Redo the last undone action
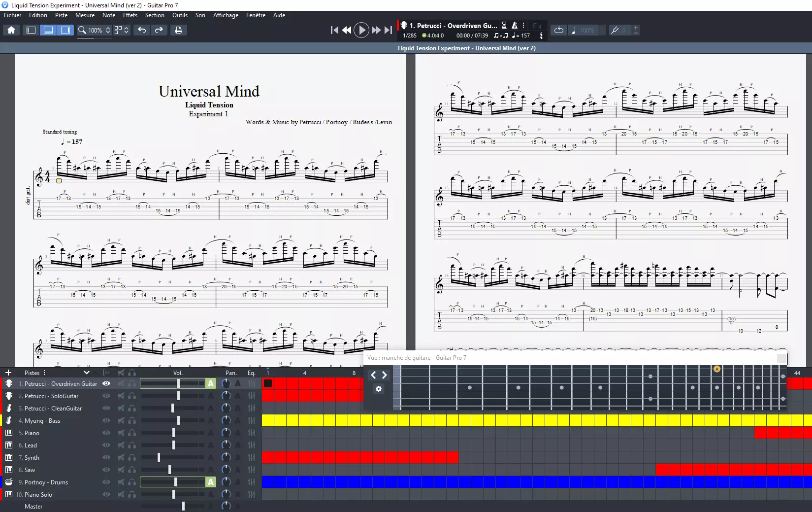 159,30
